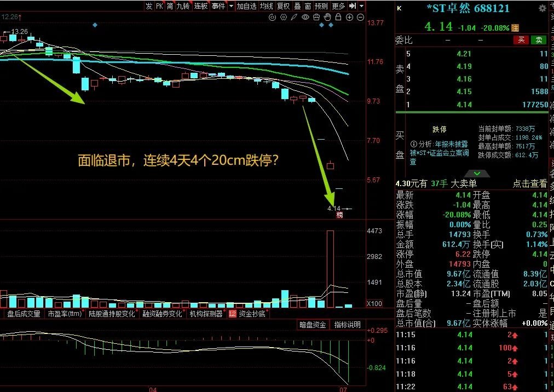Open the toolbox briefcase icon

(316, 18)
